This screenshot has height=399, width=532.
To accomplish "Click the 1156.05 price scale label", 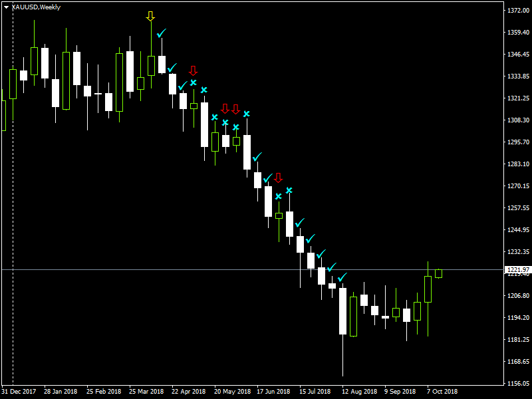I will [518, 384].
